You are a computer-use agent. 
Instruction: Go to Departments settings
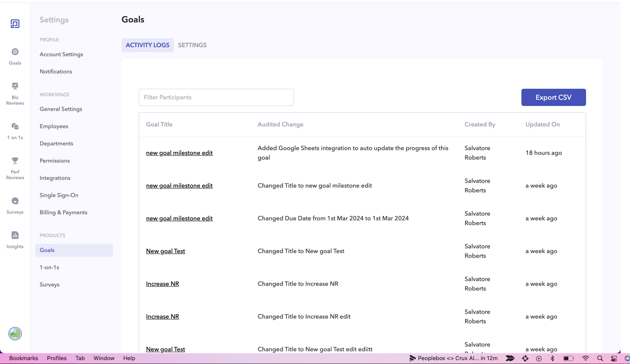pyautogui.click(x=56, y=143)
